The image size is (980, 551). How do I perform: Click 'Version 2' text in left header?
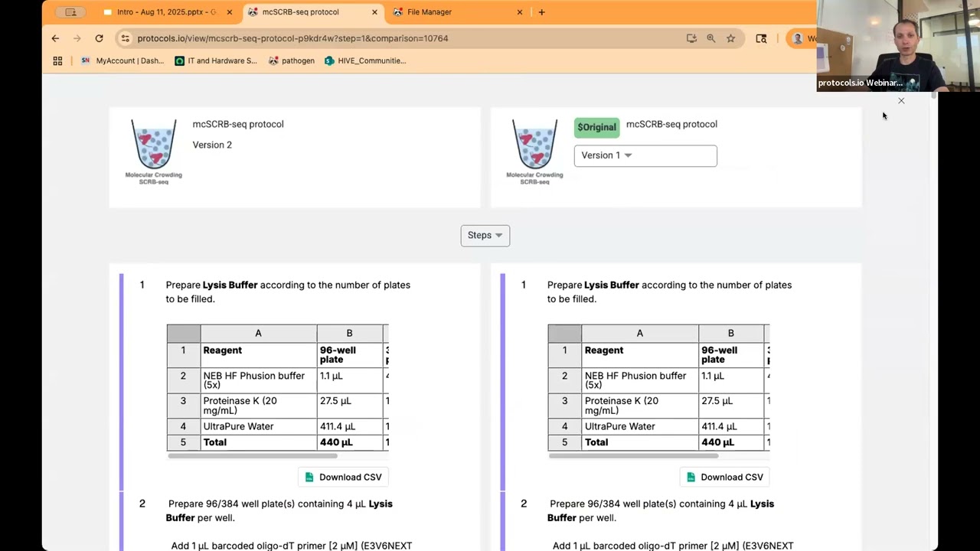point(212,145)
